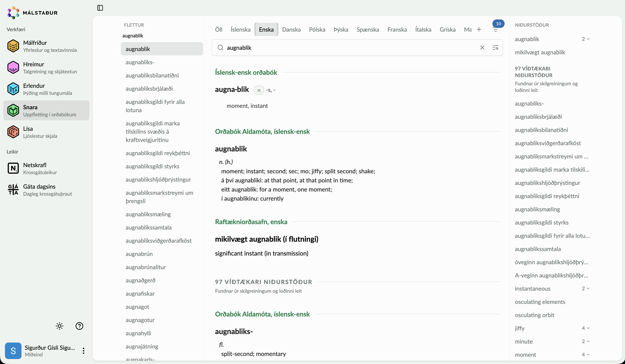625x364 pixels.
Task: Open osculating orbit result
Action: pos(534,315)
